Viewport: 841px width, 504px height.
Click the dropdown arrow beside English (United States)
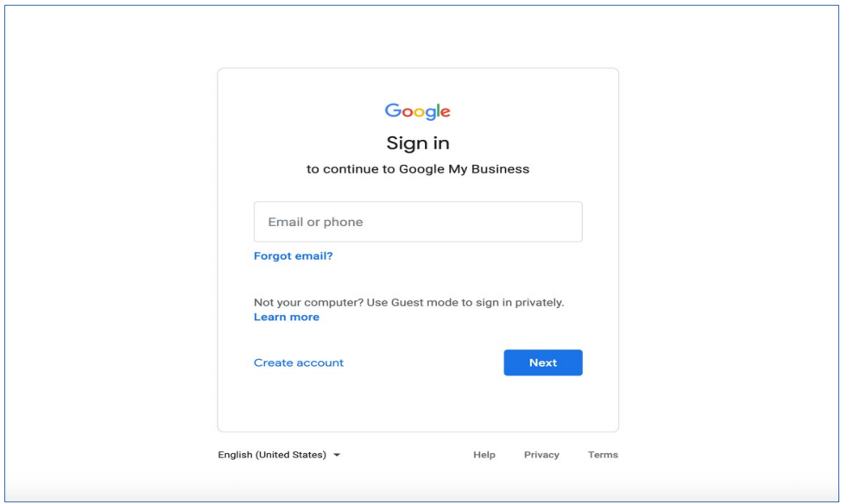[x=337, y=455]
